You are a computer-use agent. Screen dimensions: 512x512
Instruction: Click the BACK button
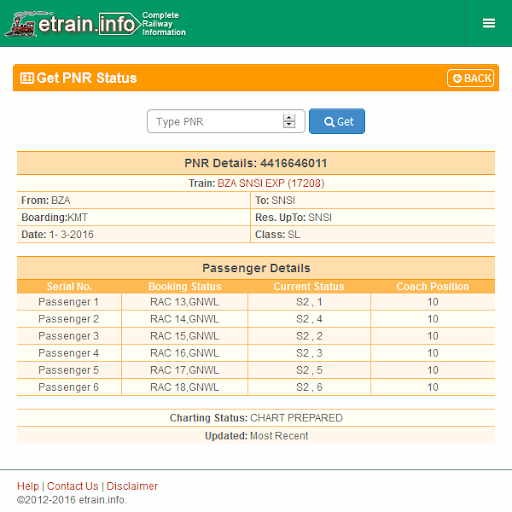470,78
